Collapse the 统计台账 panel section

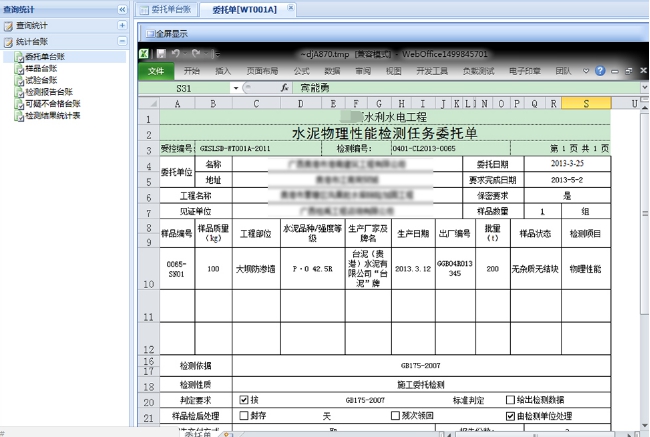tap(122, 42)
